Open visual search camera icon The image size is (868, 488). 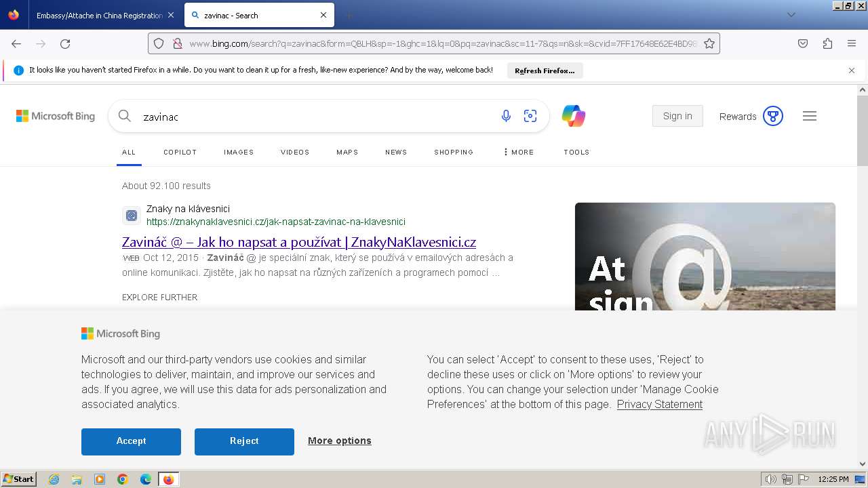[x=530, y=116]
